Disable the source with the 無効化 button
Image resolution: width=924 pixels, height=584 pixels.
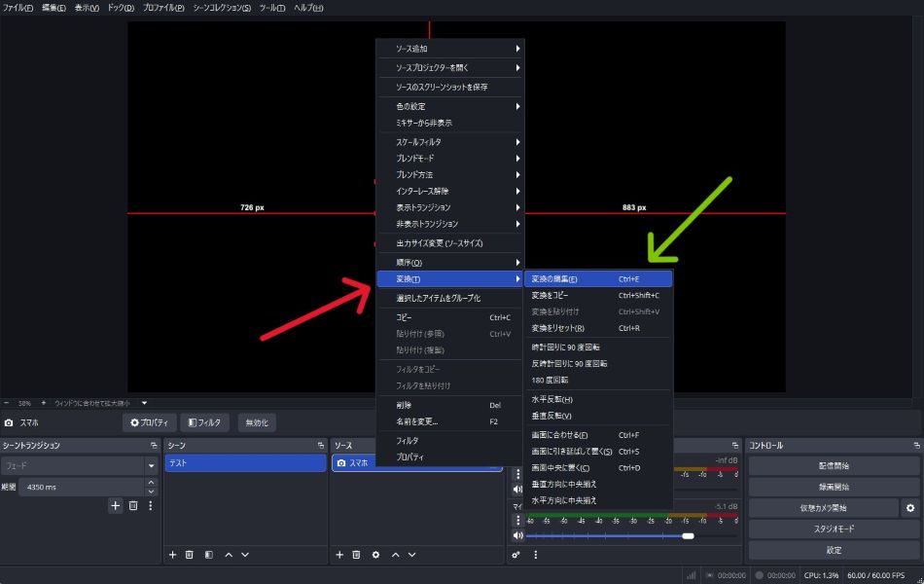258,422
